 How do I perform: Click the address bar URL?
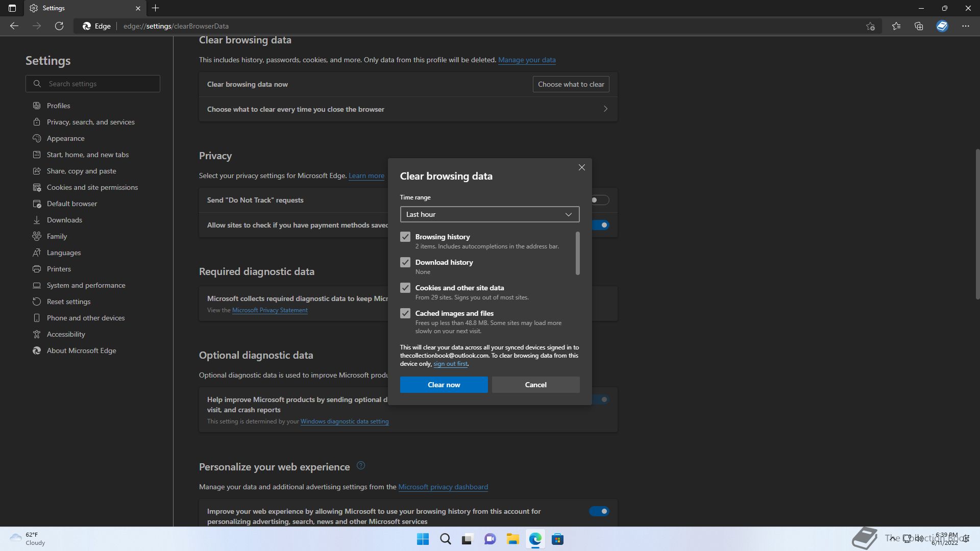pos(176,26)
